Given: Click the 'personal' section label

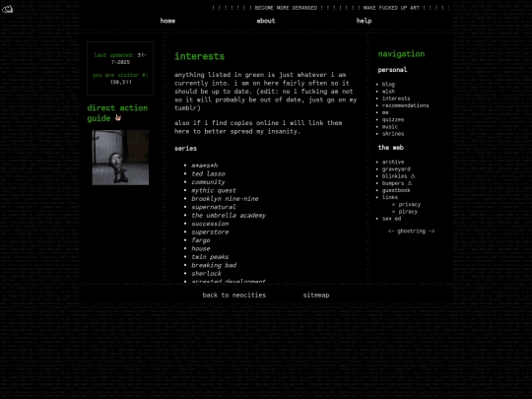Looking at the screenshot, I should tap(392, 70).
